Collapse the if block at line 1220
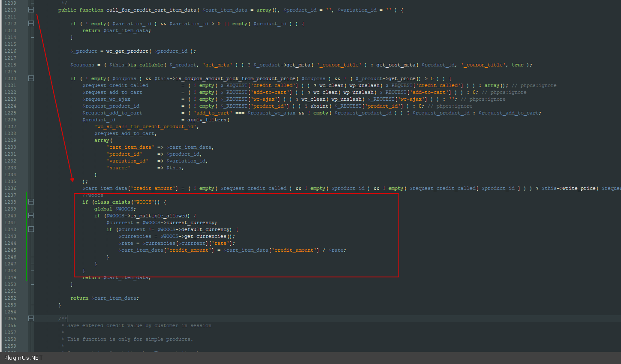This screenshot has height=364, width=621. 31,78
